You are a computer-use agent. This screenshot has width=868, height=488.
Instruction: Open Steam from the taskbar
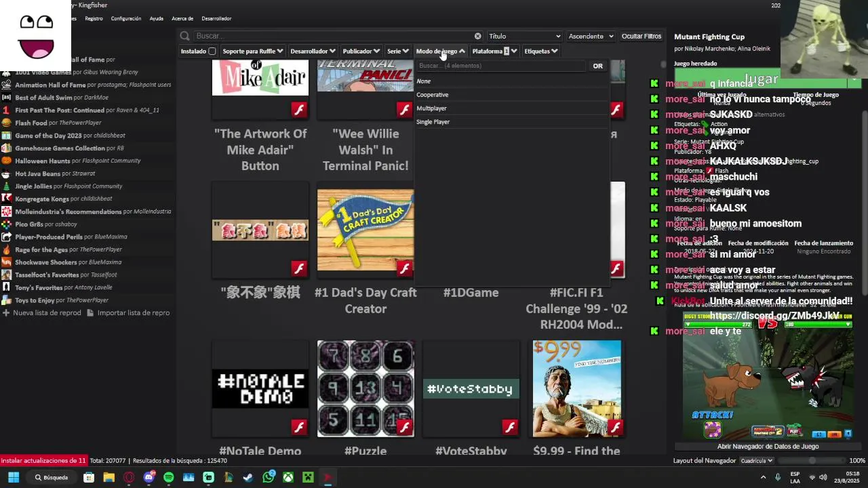[248, 477]
